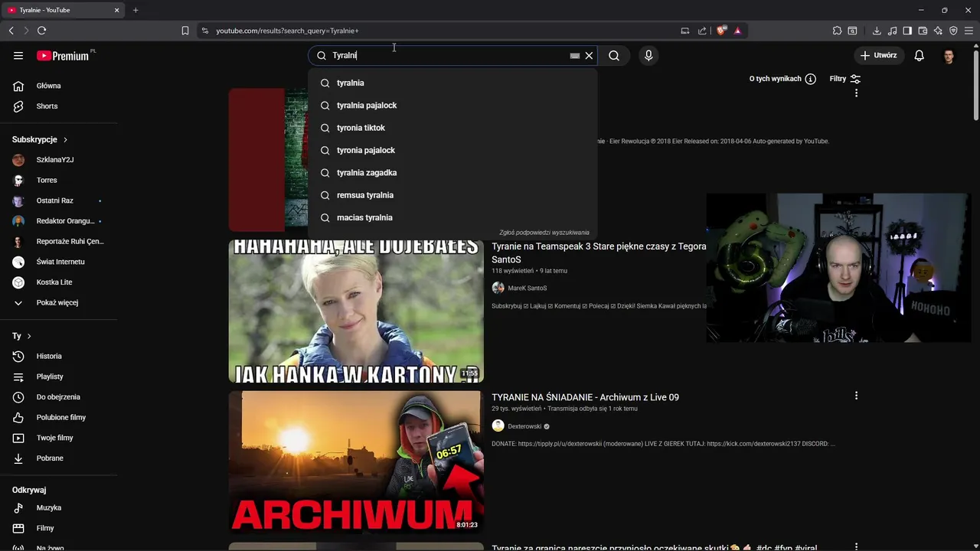Visit Dexterowski channel
Image resolution: width=980 pixels, height=551 pixels.
pos(524,426)
